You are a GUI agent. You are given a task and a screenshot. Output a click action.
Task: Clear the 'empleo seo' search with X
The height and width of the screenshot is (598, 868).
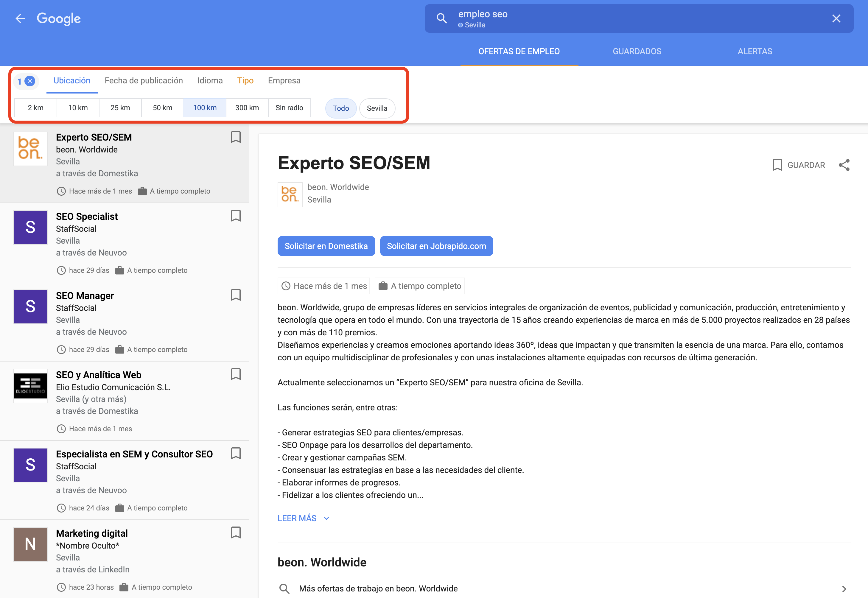click(836, 18)
